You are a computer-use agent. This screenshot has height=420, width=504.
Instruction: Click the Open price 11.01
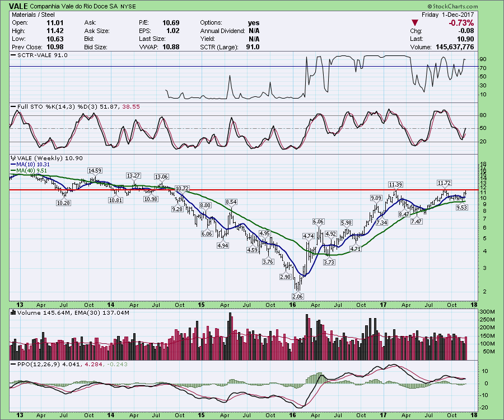click(55, 23)
